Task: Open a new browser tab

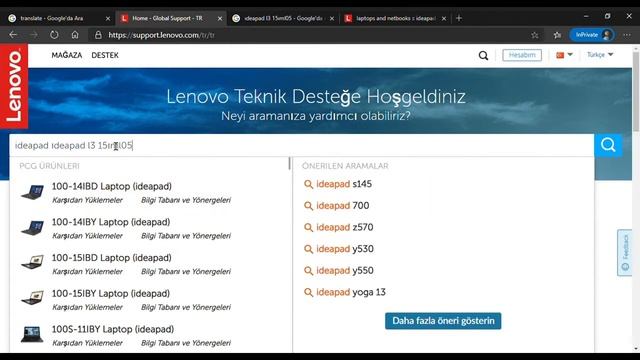Action: click(459, 18)
